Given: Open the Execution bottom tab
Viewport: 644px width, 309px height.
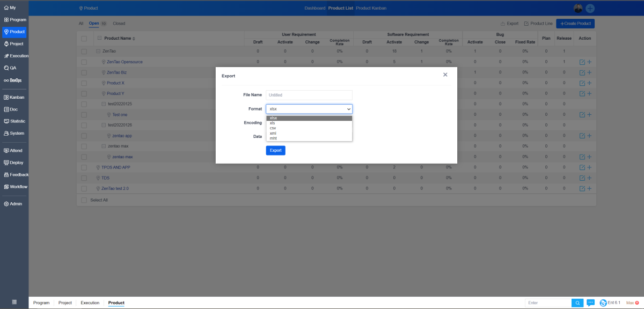Looking at the screenshot, I should coord(90,303).
